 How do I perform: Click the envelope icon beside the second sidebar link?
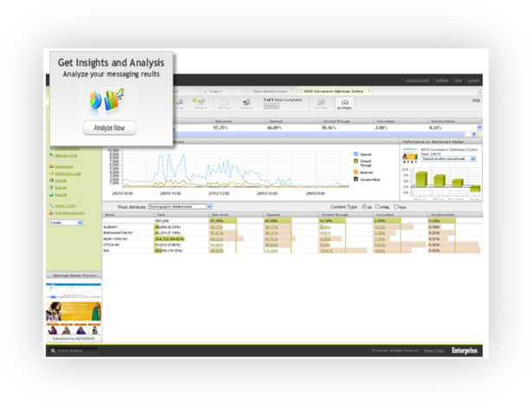(51, 156)
